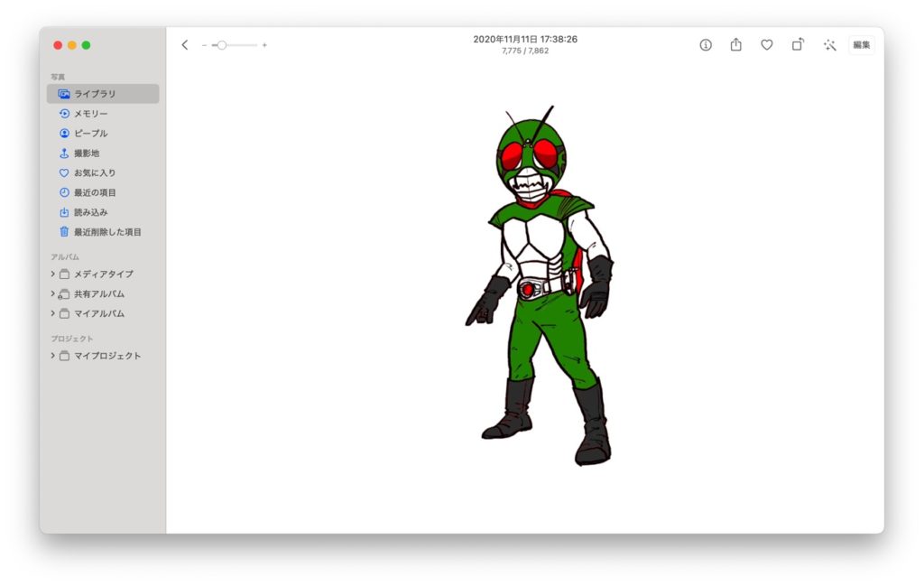This screenshot has height=586, width=924.
Task: Click the 最近の項目 clock icon
Action: pyautogui.click(x=64, y=192)
